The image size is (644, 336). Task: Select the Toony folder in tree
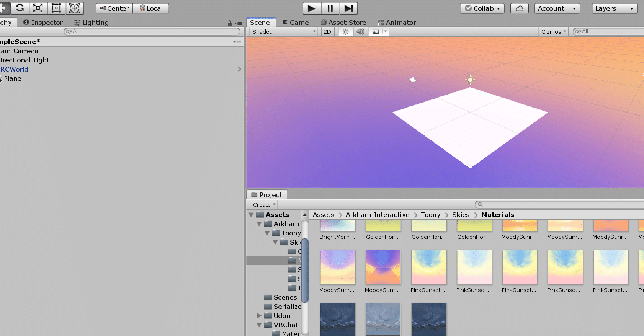286,233
